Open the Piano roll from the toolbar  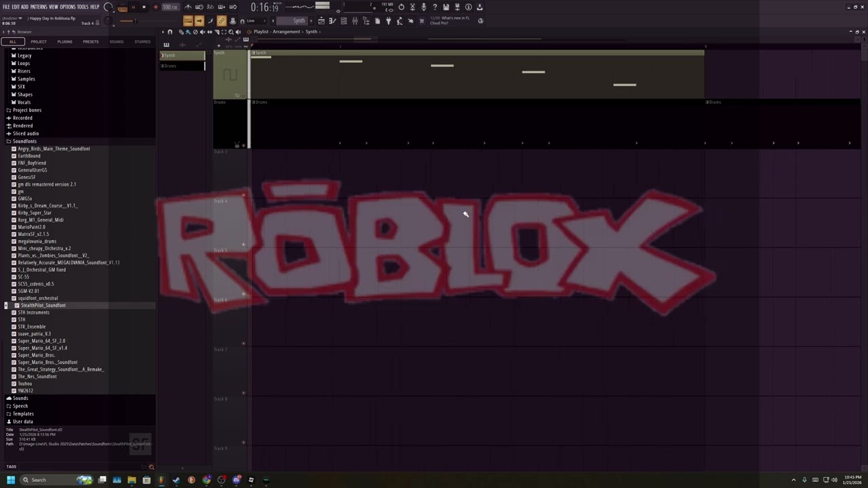pyautogui.click(x=332, y=20)
